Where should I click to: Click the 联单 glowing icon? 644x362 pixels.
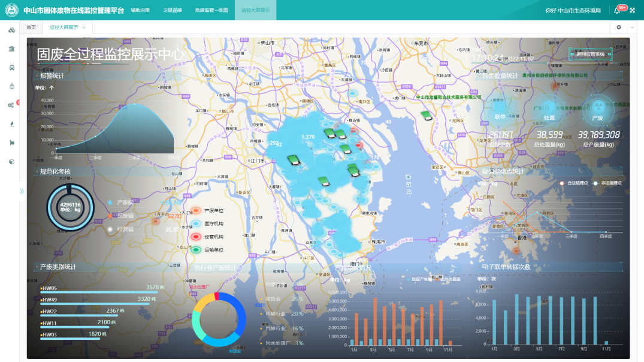click(500, 110)
